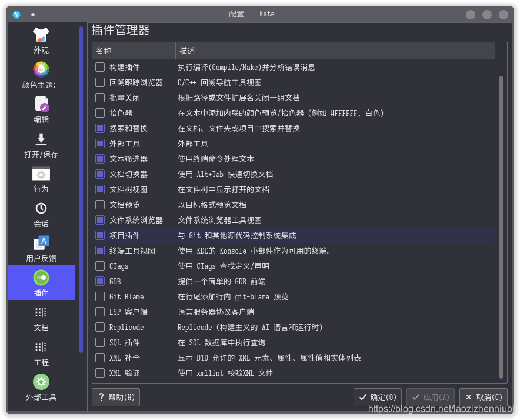The height and width of the screenshot is (420, 520).
Task: Select the text 使用终端命令处理文本
Action: pos(216,159)
